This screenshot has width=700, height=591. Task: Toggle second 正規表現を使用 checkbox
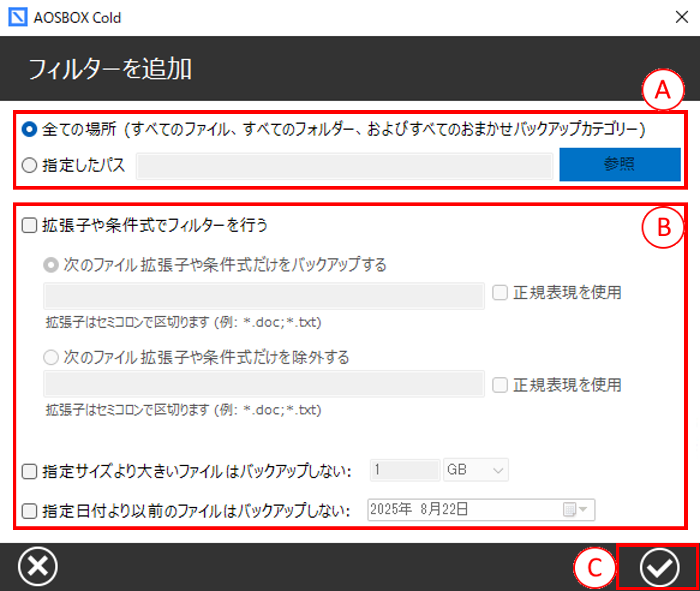(x=500, y=385)
